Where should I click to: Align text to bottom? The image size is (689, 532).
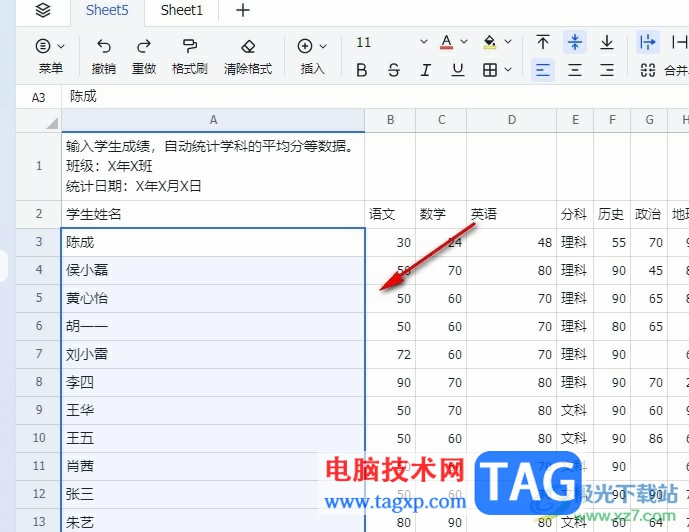pos(607,42)
